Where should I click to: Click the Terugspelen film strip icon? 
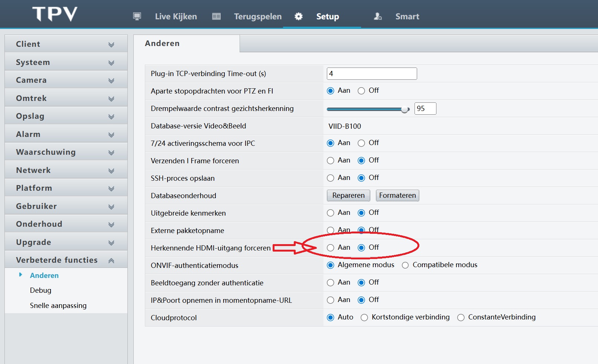(x=216, y=16)
